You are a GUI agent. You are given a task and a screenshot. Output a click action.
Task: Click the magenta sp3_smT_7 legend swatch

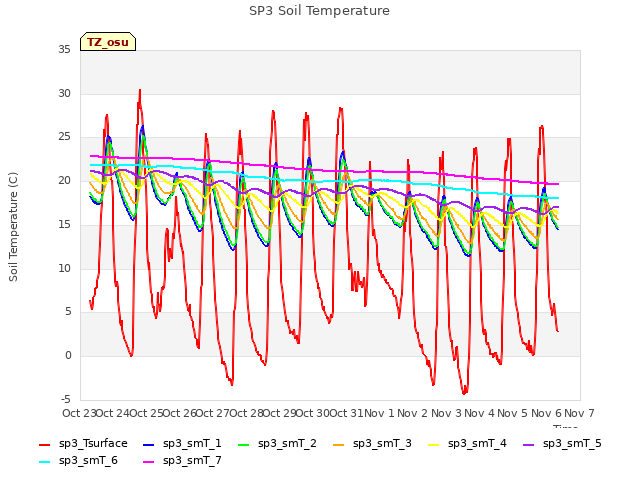click(149, 462)
